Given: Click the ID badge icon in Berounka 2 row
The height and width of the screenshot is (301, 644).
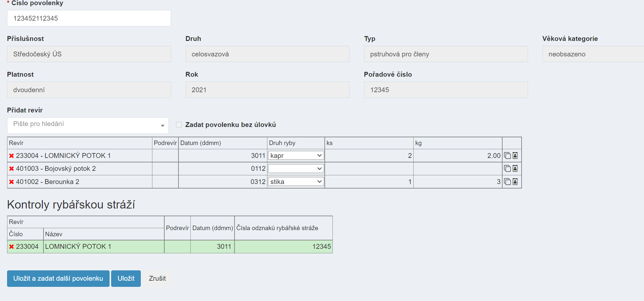Looking at the screenshot, I should (515, 182).
